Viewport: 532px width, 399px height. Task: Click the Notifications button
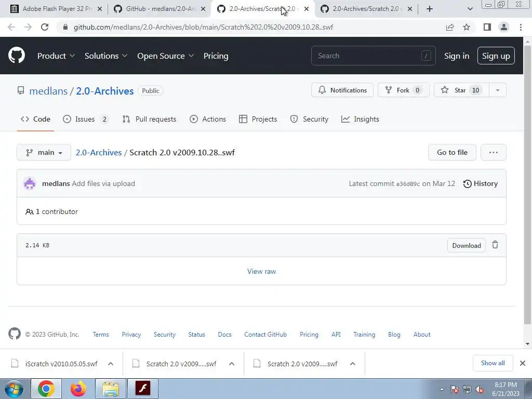click(x=342, y=90)
